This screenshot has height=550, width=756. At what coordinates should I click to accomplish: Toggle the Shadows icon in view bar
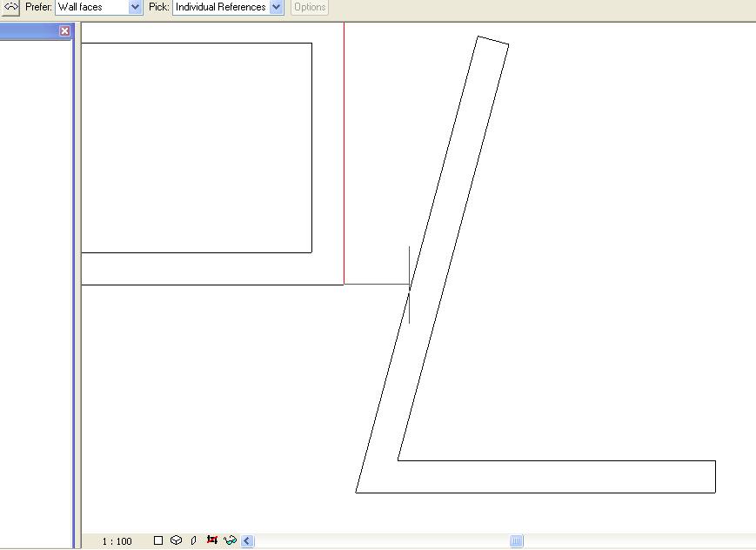193,540
